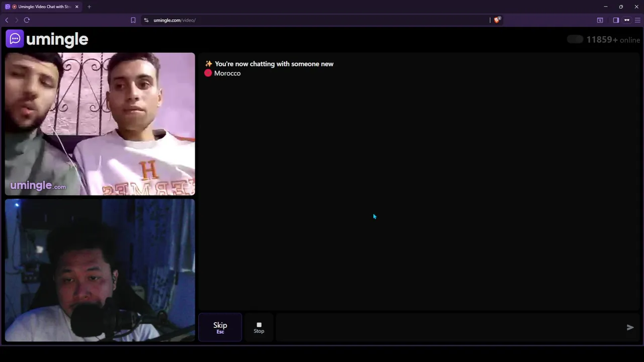Select the Umingle: Video Chat tab
Image resolution: width=644 pixels, height=362 pixels.
click(x=42, y=7)
